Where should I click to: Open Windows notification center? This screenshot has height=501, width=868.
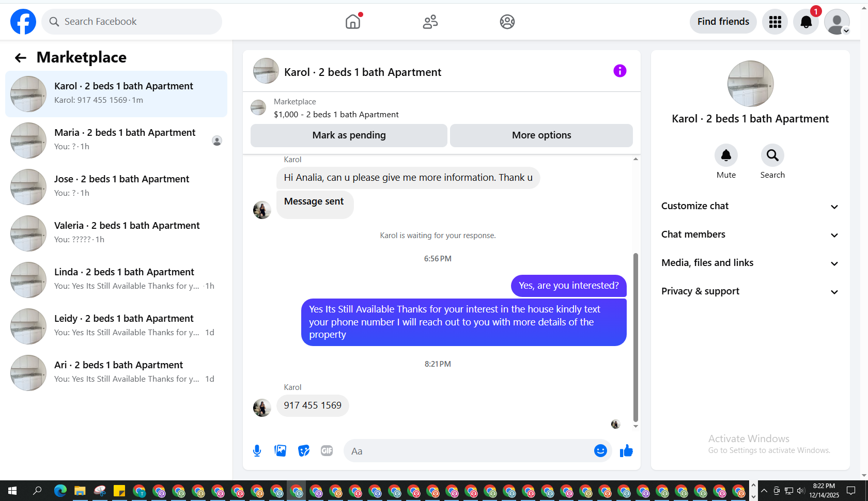(x=851, y=491)
